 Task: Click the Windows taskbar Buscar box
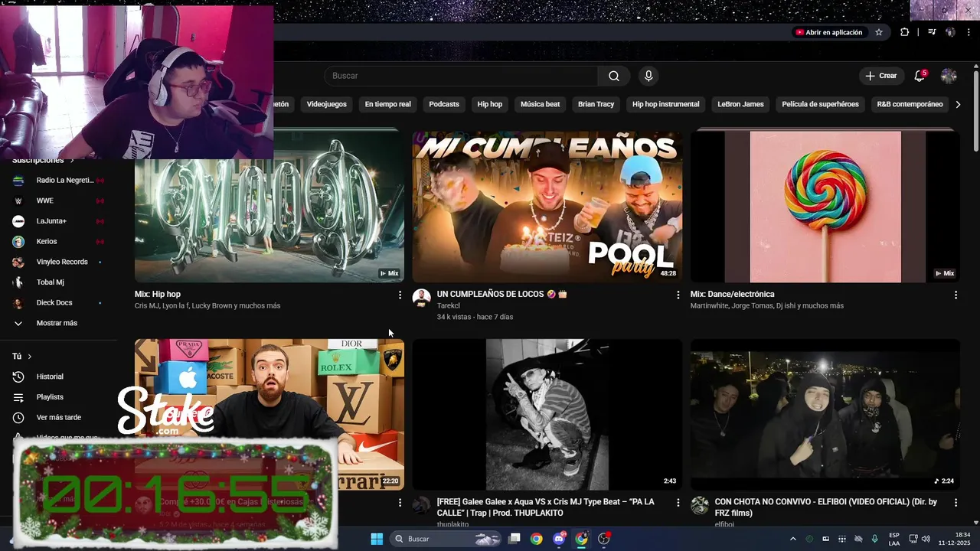pyautogui.click(x=446, y=539)
